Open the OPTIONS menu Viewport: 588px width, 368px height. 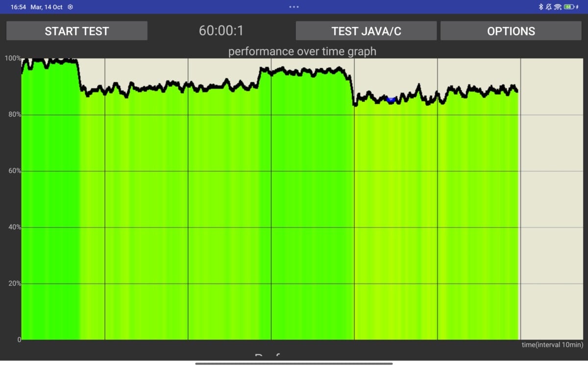(x=511, y=31)
